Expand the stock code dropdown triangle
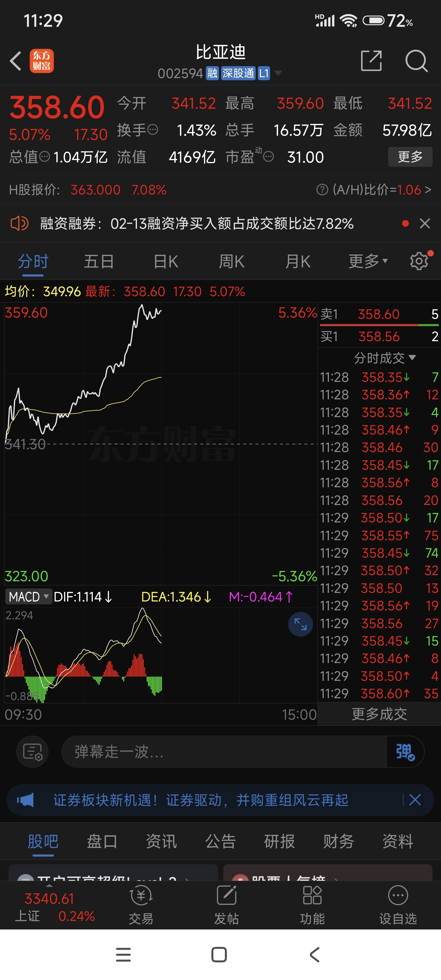441x980 pixels. (x=278, y=73)
